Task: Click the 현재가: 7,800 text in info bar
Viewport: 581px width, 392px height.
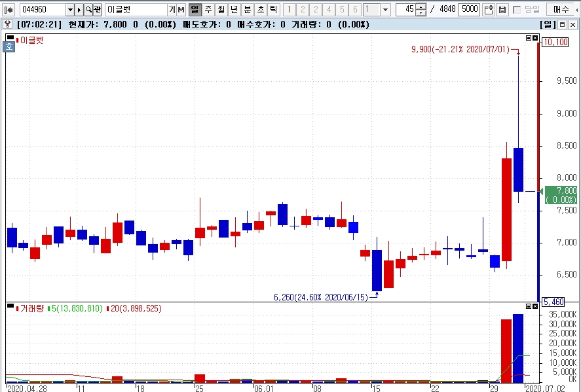Action: click(98, 25)
